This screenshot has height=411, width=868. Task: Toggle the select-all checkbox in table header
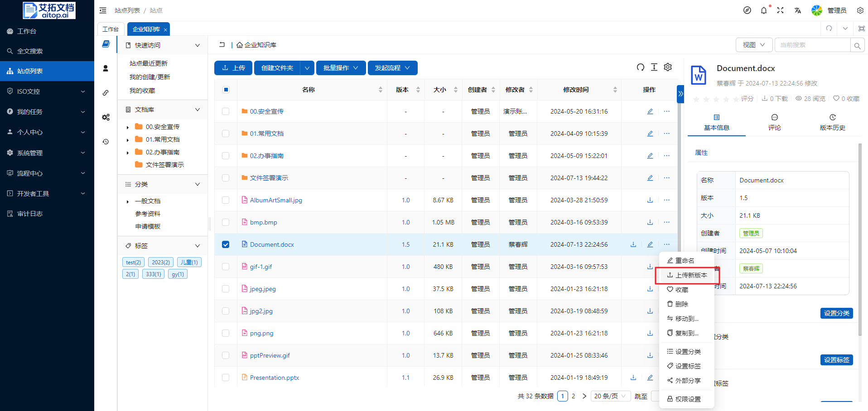[x=226, y=90]
